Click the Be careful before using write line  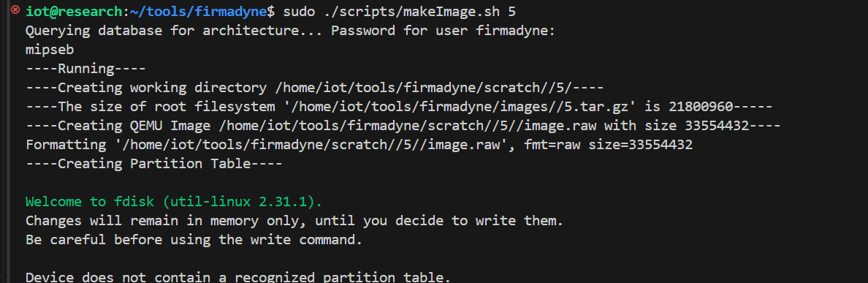194,240
